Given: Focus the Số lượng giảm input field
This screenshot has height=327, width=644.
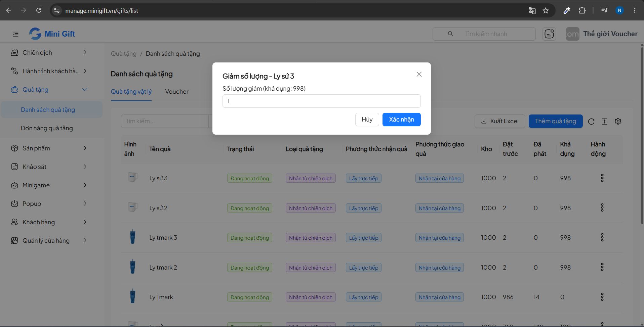Looking at the screenshot, I should [x=321, y=101].
